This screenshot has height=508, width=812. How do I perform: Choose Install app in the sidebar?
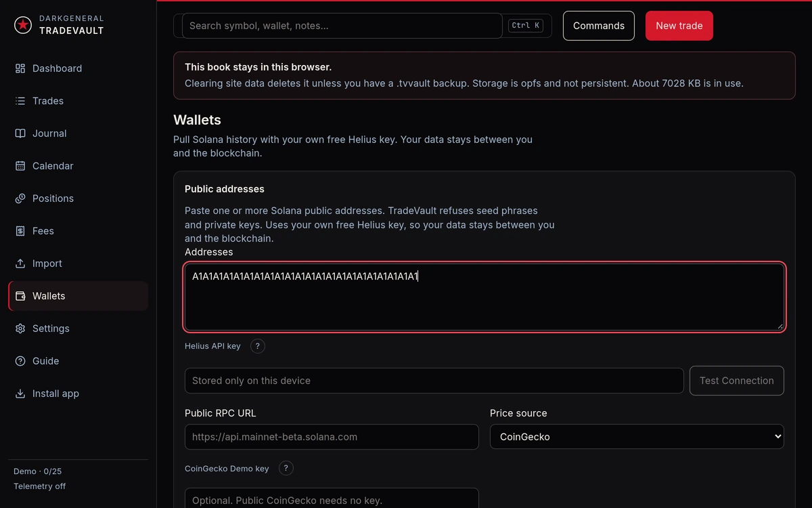(x=78, y=394)
